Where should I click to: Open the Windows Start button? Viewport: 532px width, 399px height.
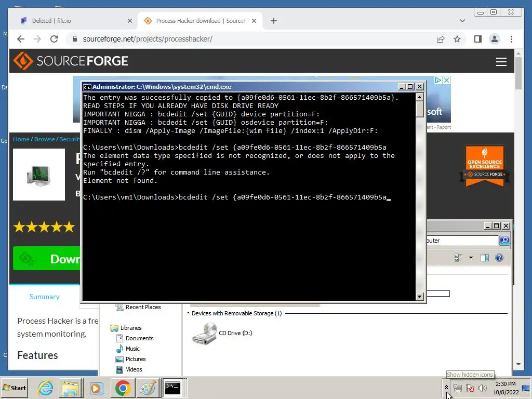[x=14, y=388]
